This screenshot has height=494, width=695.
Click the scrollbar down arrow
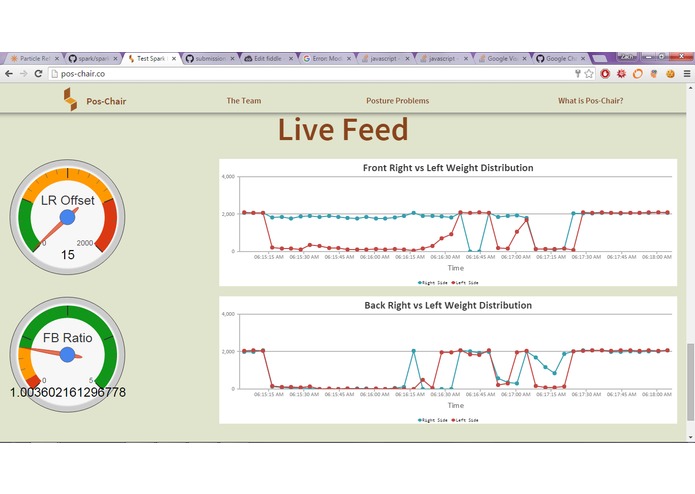(690, 437)
